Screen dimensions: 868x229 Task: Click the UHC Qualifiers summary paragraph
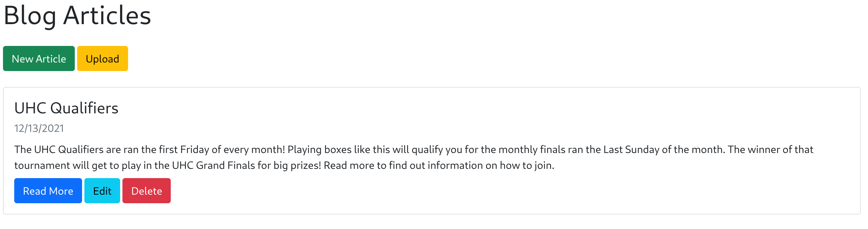[414, 157]
